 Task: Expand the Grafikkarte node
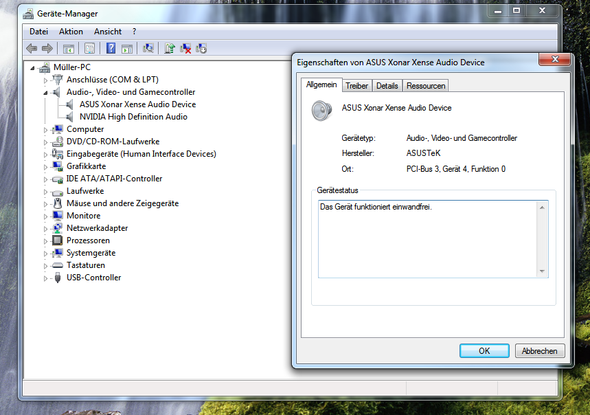[x=46, y=167]
